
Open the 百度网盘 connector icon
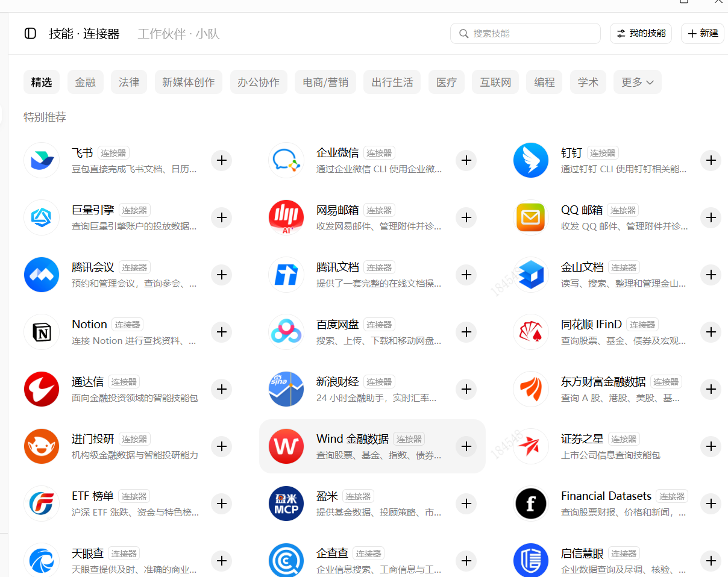click(x=286, y=332)
